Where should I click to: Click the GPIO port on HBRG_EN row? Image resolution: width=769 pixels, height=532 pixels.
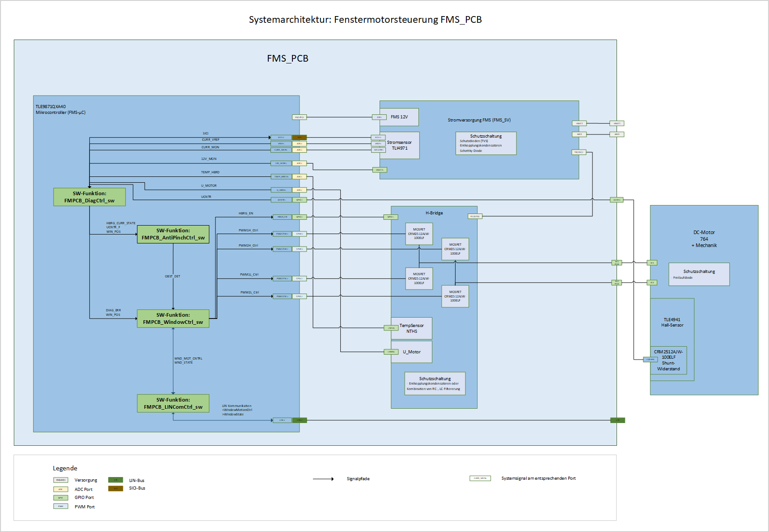[x=299, y=217]
